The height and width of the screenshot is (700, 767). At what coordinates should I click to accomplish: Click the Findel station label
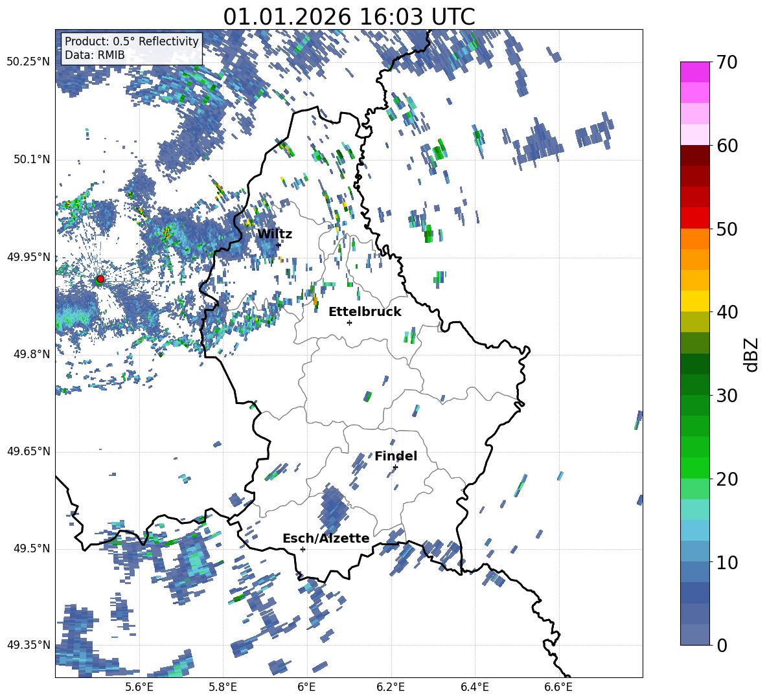[x=396, y=456]
